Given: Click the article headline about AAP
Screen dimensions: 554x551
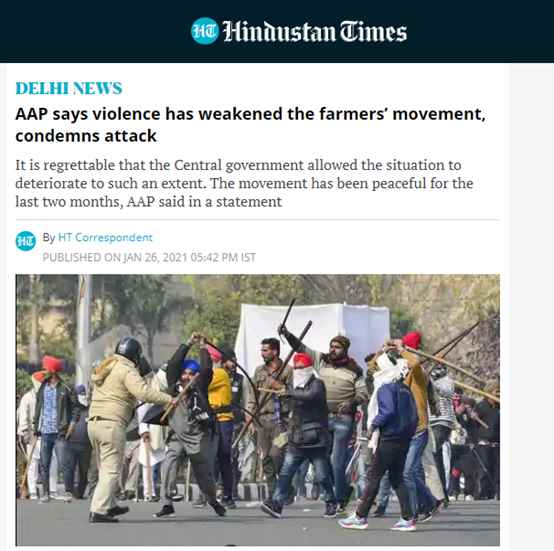Looking at the screenshot, I should point(251,125).
